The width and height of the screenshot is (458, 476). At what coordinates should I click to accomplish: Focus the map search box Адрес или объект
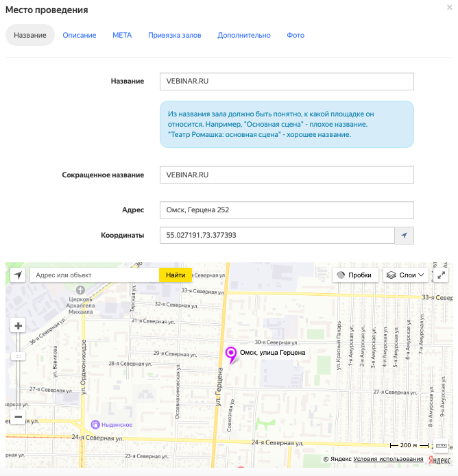95,275
